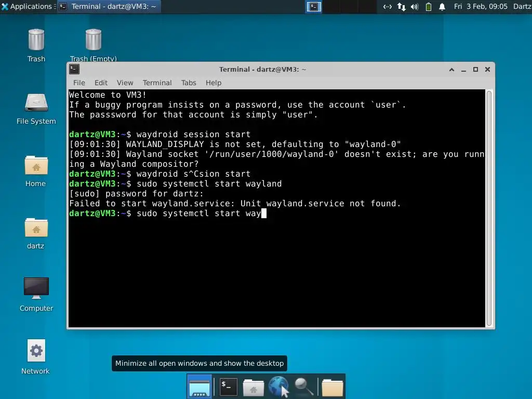Launch the terminal emulator from the dock
This screenshot has width=532, height=399.
pos(228,387)
